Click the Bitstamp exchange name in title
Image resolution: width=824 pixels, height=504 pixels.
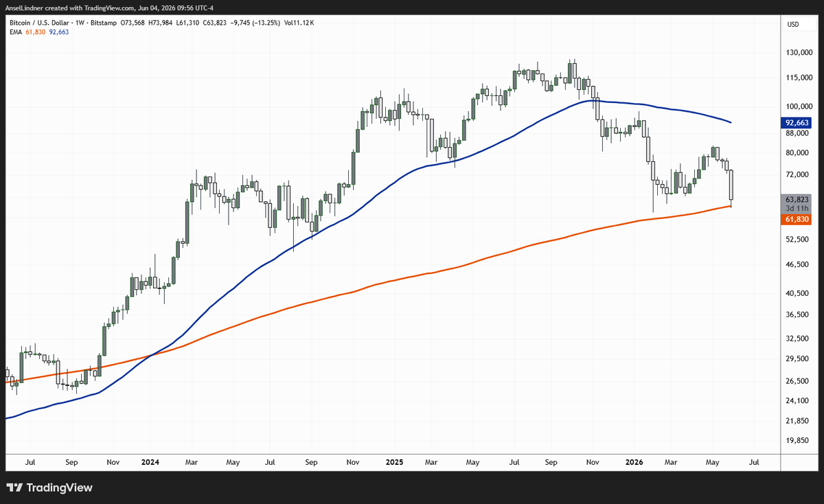[102, 23]
